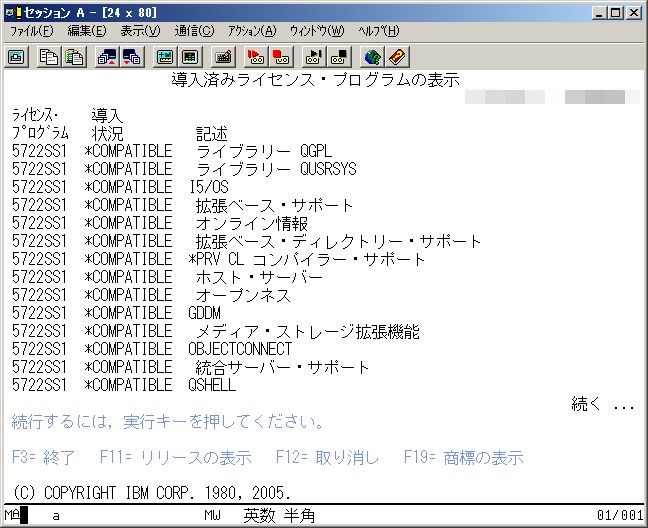Click the Print Screen toolbar icon

point(17,57)
